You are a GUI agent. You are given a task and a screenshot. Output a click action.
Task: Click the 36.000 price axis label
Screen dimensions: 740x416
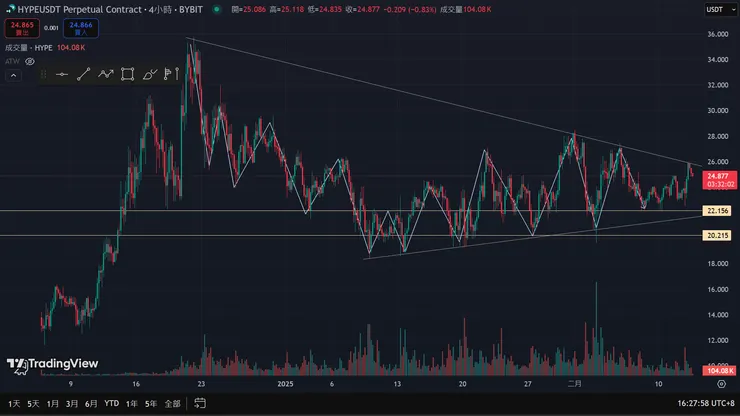pyautogui.click(x=718, y=34)
